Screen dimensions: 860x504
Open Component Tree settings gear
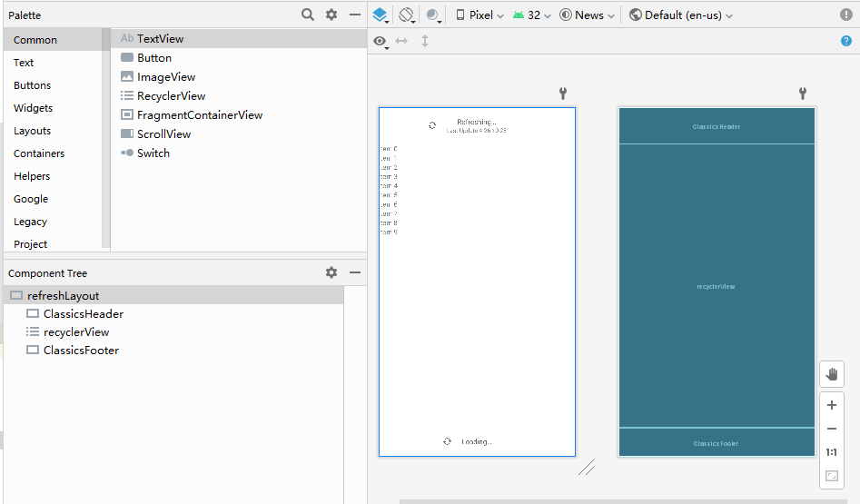pyautogui.click(x=331, y=272)
